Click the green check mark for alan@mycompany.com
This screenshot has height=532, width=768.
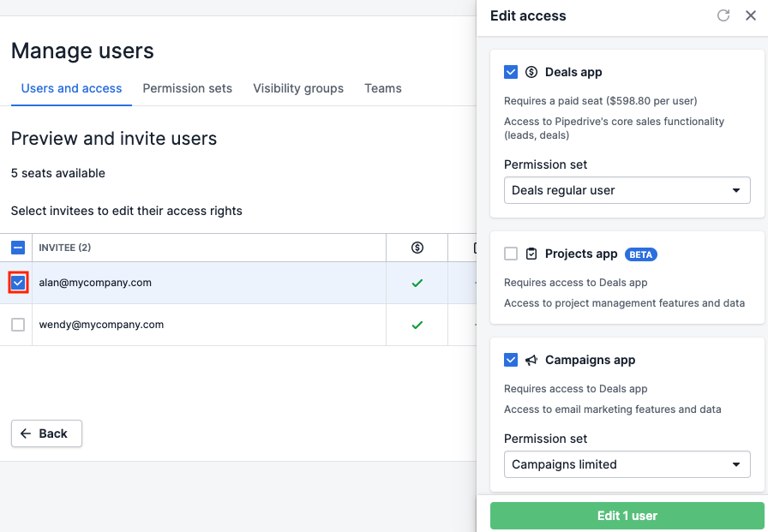(x=417, y=282)
